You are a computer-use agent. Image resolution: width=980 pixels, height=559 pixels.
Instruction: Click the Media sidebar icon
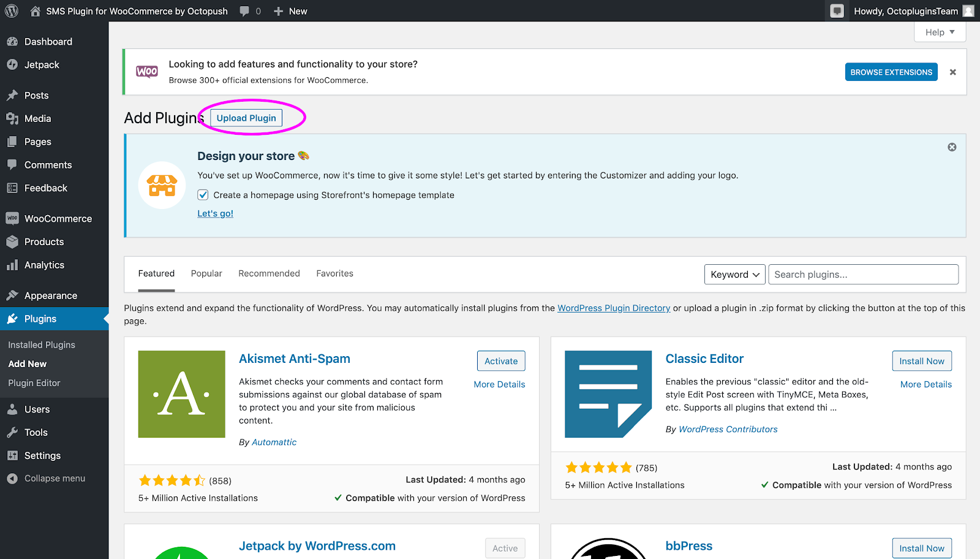12,119
